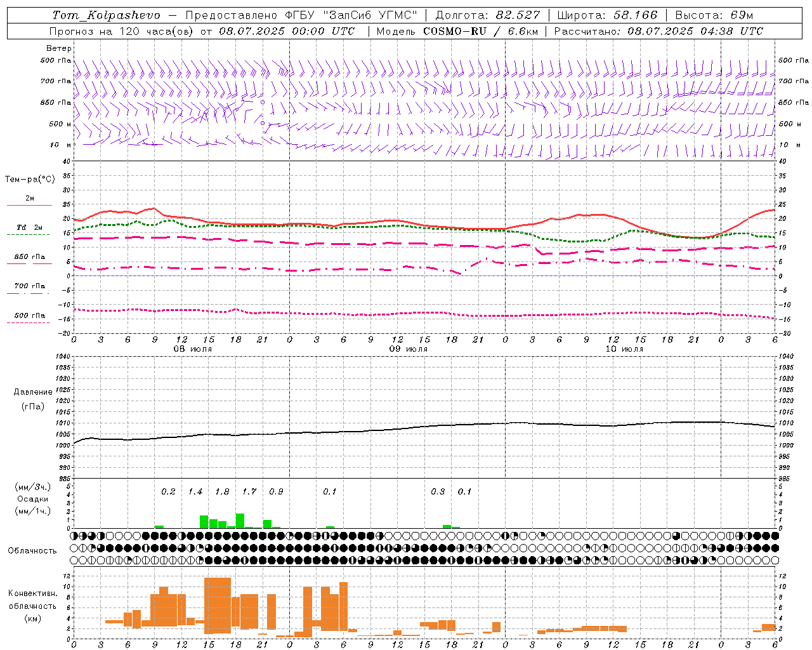The image size is (812, 650).
Task: Select the (гПа) pressure unit label
Action: (33, 406)
